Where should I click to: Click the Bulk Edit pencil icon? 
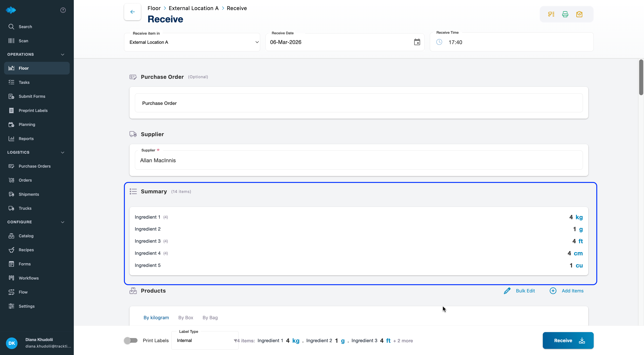point(507,291)
